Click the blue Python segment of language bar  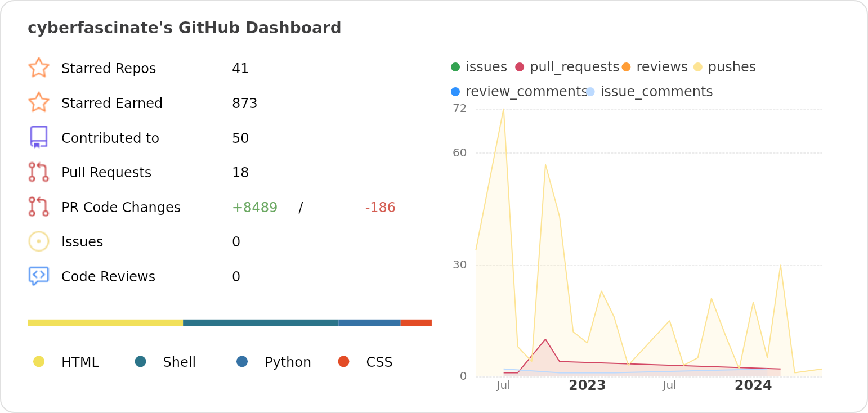coord(369,323)
